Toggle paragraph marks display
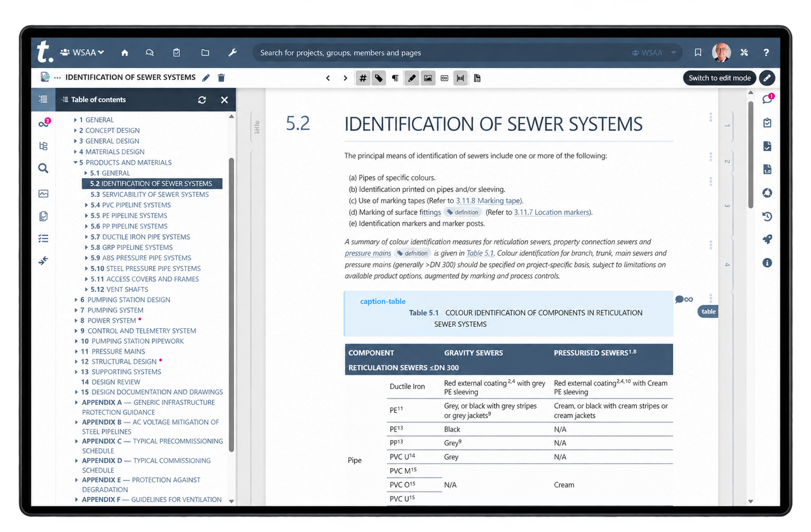811x532 pixels. (x=395, y=78)
